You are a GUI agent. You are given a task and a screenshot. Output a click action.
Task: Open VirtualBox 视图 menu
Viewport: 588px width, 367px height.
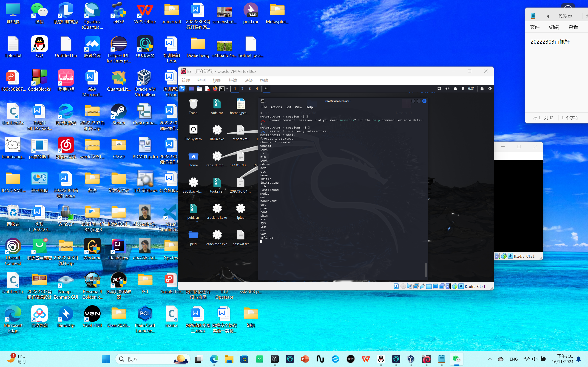217,80
